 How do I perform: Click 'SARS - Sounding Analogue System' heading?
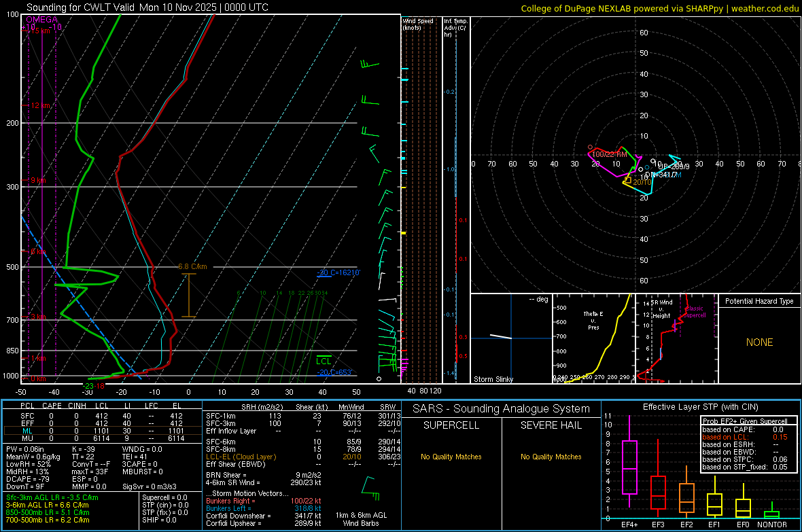pos(502,409)
